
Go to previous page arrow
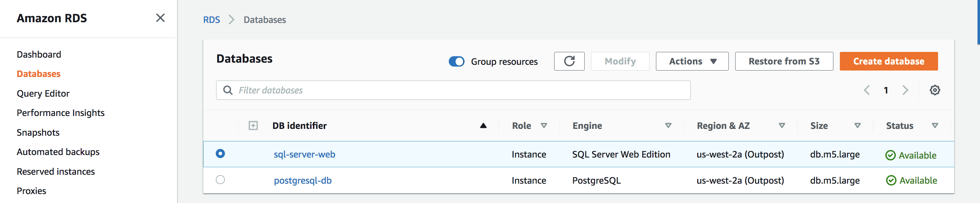pyautogui.click(x=867, y=90)
